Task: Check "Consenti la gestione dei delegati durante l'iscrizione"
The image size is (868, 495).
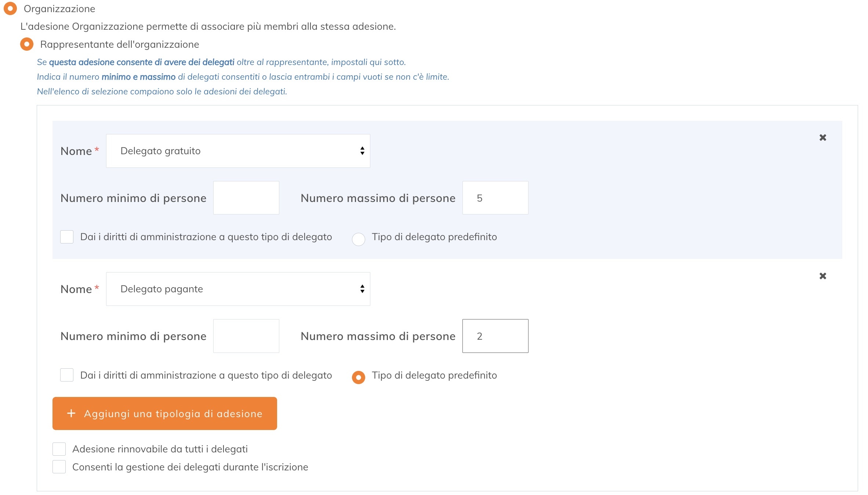Action: (59, 467)
